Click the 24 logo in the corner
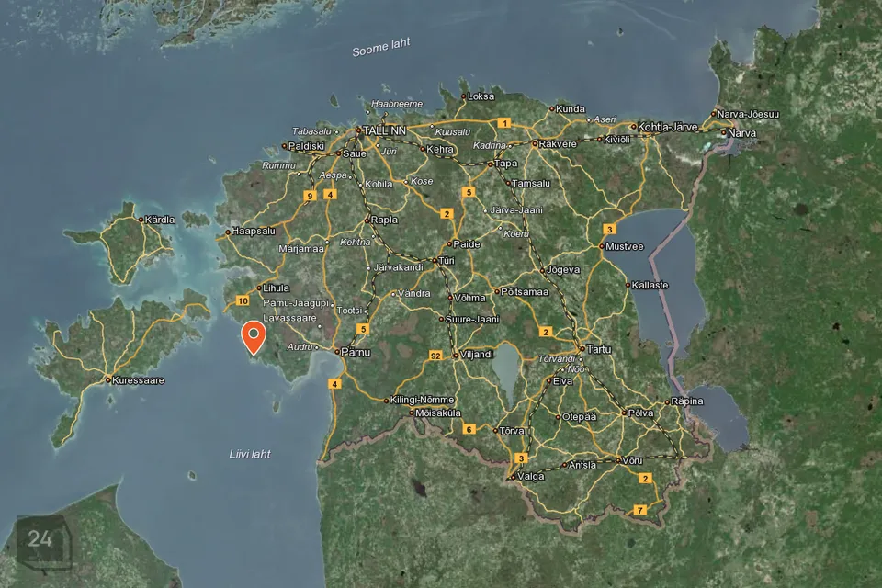Viewport: 882px width, 588px height. (41, 539)
